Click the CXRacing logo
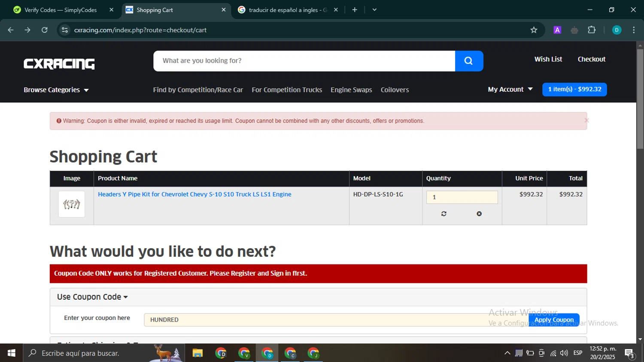The height and width of the screenshot is (362, 644). pos(59,64)
